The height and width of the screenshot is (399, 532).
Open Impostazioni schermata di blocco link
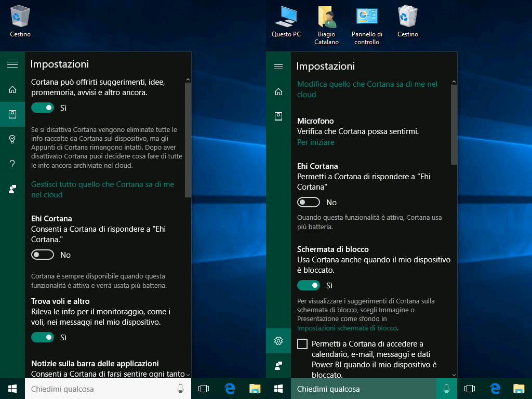point(347,328)
